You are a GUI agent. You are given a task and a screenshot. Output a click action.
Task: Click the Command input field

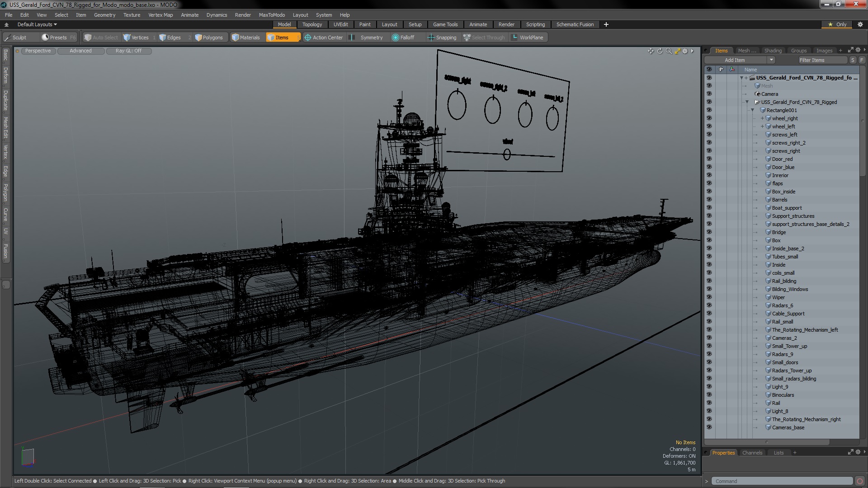(782, 481)
